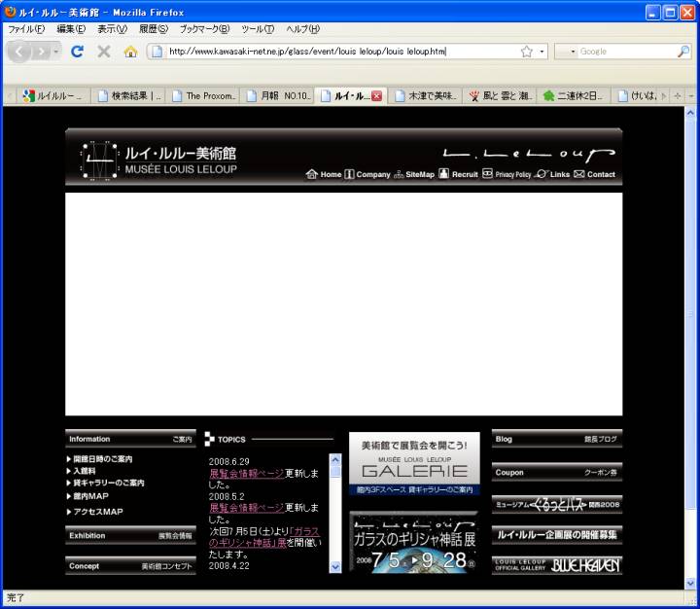Click the Firefox reload button

tap(77, 52)
